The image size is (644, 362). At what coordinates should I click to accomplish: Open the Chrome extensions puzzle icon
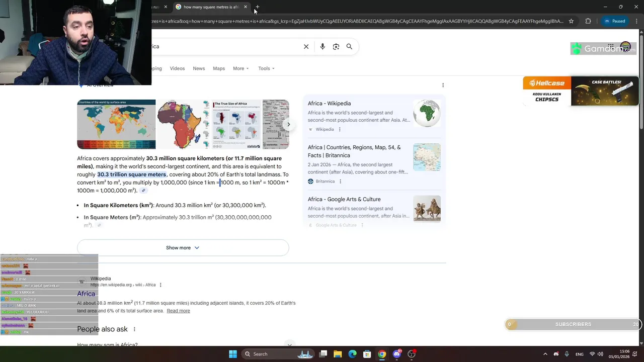(588, 21)
